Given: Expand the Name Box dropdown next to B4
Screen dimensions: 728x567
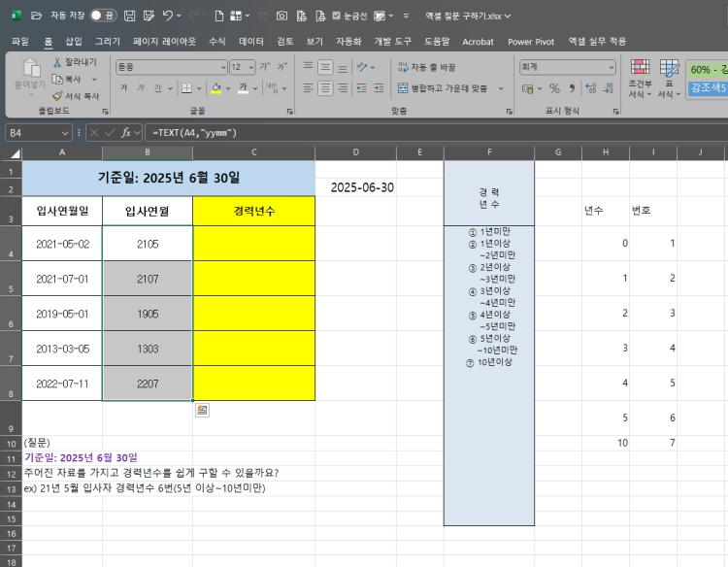Looking at the screenshot, I should [x=64, y=133].
